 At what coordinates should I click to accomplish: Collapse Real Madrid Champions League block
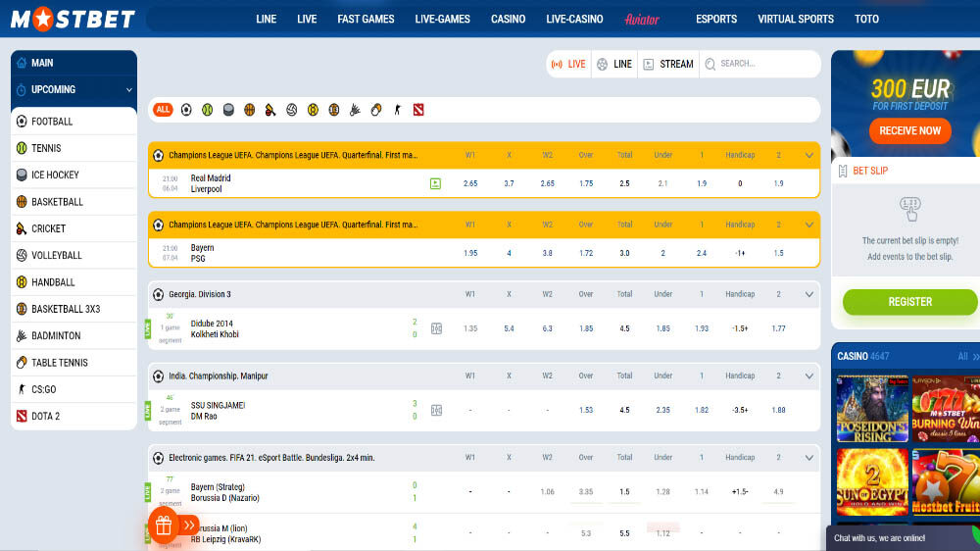[x=809, y=155]
